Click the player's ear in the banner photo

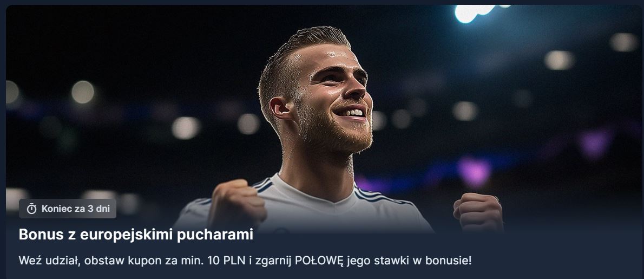280,108
